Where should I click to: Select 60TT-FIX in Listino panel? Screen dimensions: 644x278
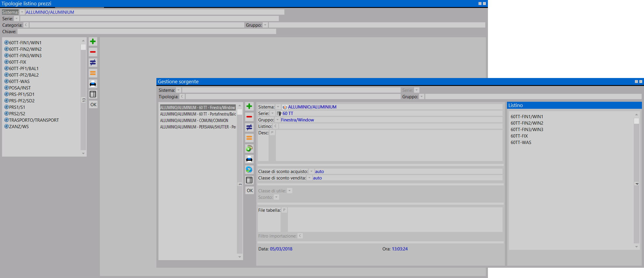click(x=519, y=136)
